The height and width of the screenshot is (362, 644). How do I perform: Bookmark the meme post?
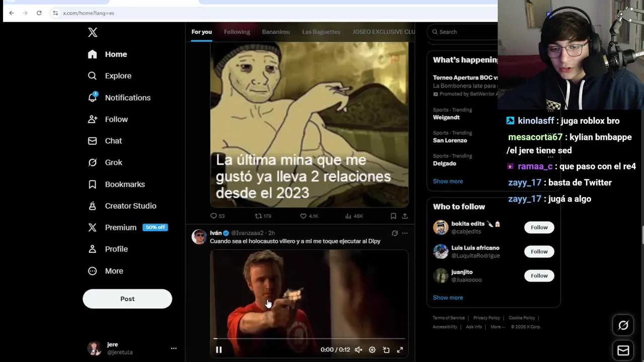(x=393, y=216)
